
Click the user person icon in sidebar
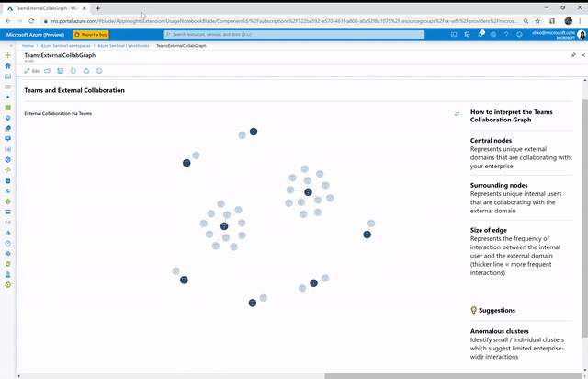pos(7,274)
